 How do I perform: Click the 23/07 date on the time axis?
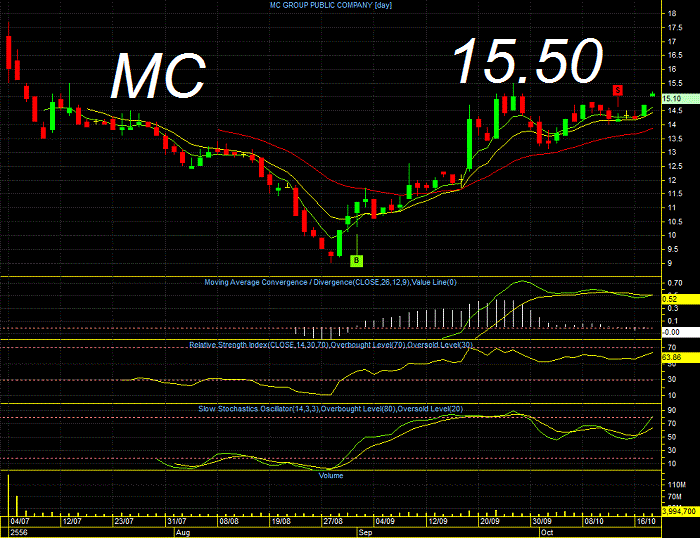pos(124,521)
